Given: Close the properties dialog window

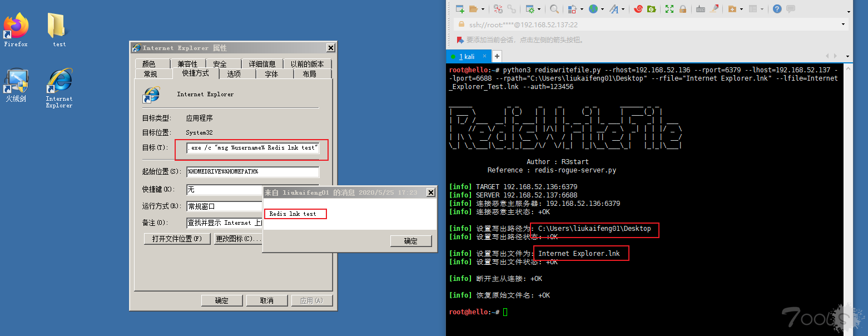Looking at the screenshot, I should (x=330, y=48).
